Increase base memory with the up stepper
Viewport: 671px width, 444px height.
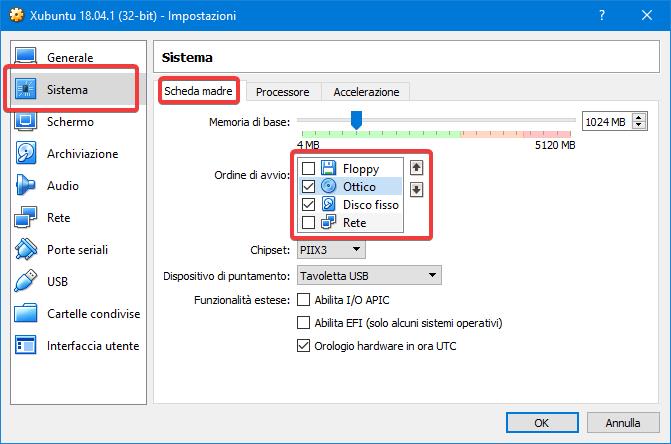coord(639,118)
